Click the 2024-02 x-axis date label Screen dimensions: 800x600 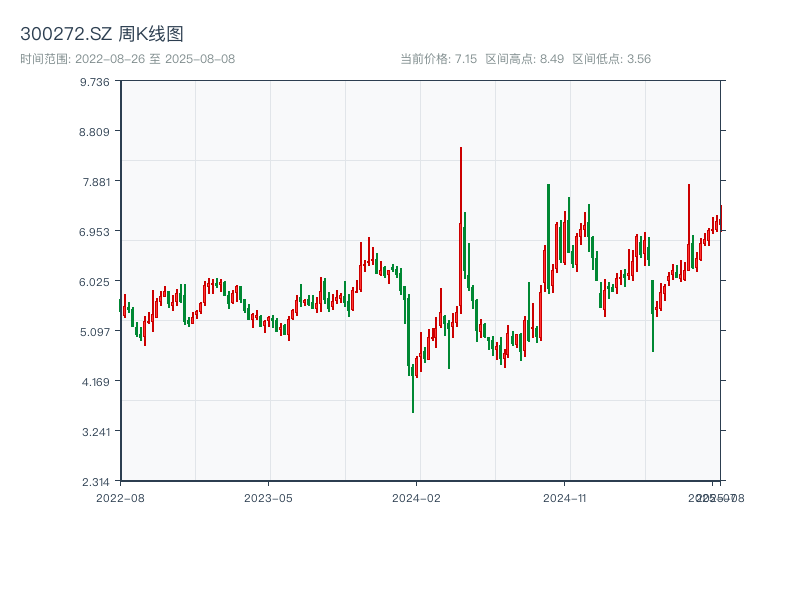point(416,497)
